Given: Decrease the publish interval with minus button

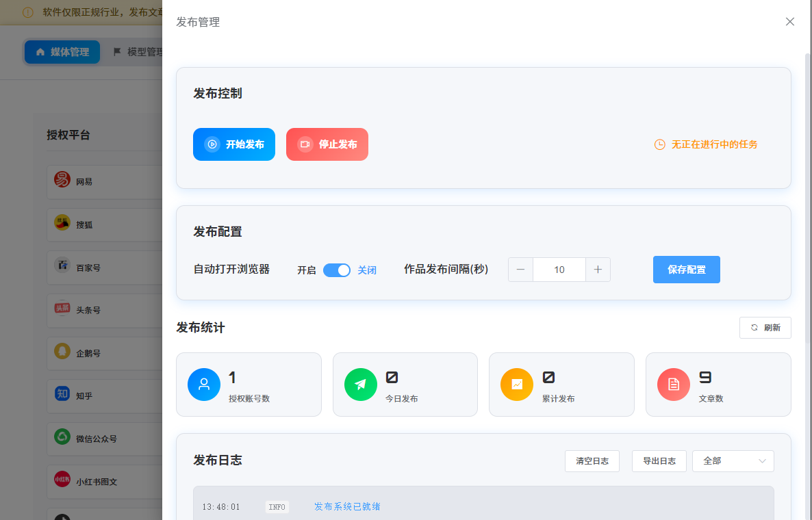Looking at the screenshot, I should 520,270.
